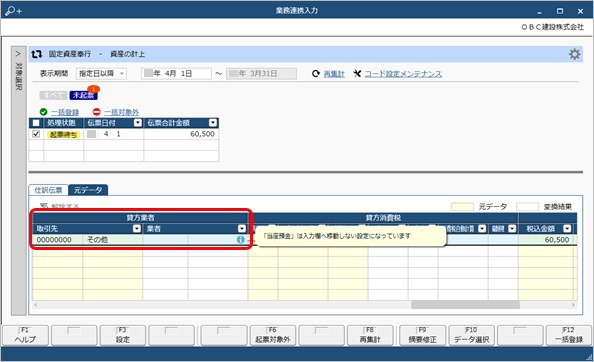The image size is (594, 362).
Task: Click the 一括登録 link
Action: [65, 112]
